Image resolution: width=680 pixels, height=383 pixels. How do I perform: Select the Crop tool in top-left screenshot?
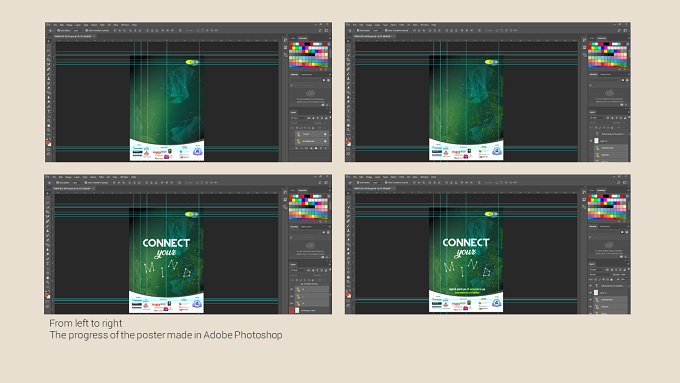pyautogui.click(x=49, y=60)
